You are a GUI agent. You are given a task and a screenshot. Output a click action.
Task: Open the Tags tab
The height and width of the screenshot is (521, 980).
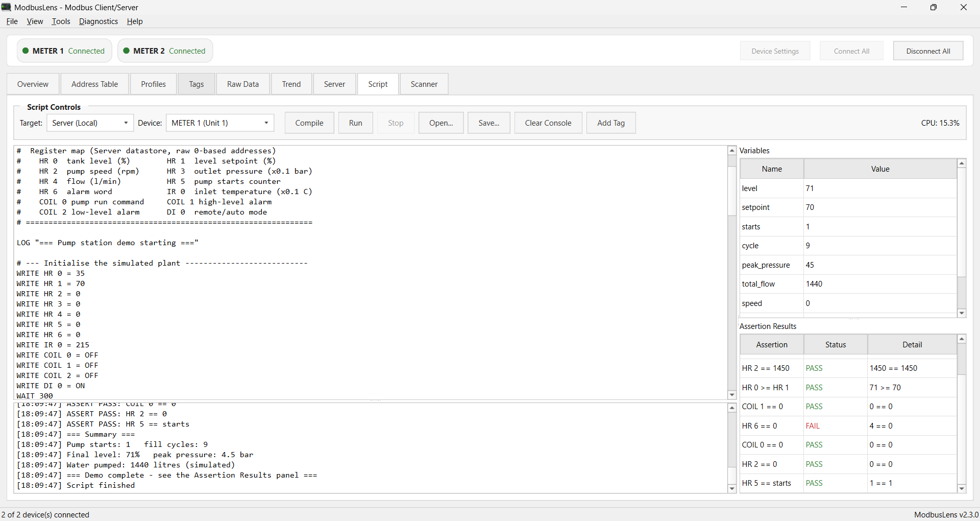196,84
